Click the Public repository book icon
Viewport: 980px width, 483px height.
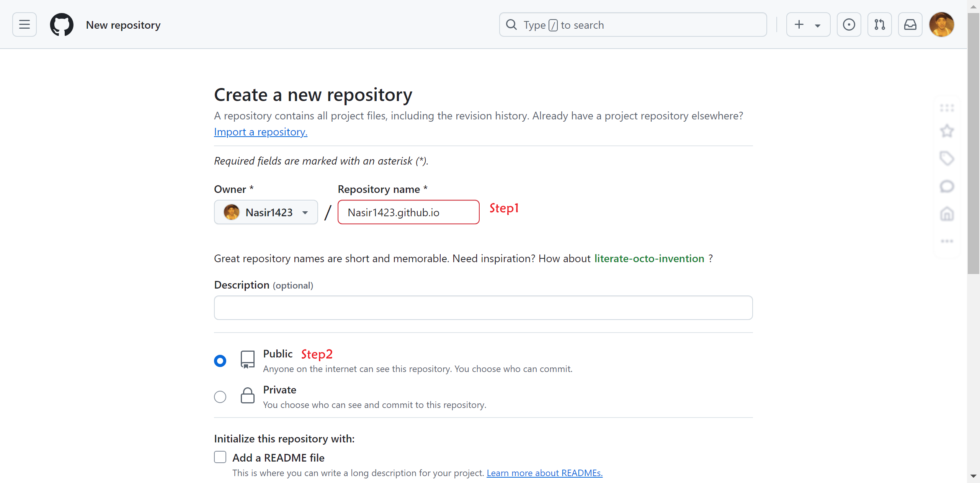coord(247,360)
